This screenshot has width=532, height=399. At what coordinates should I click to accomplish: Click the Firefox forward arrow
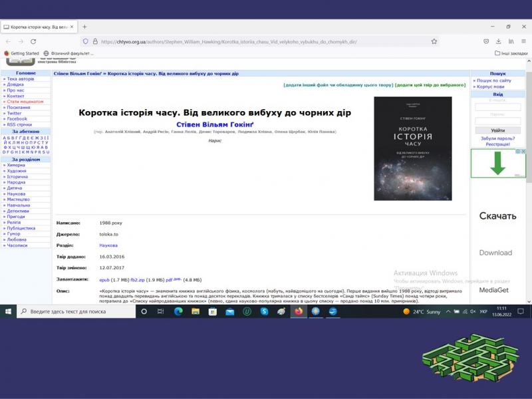pos(21,41)
